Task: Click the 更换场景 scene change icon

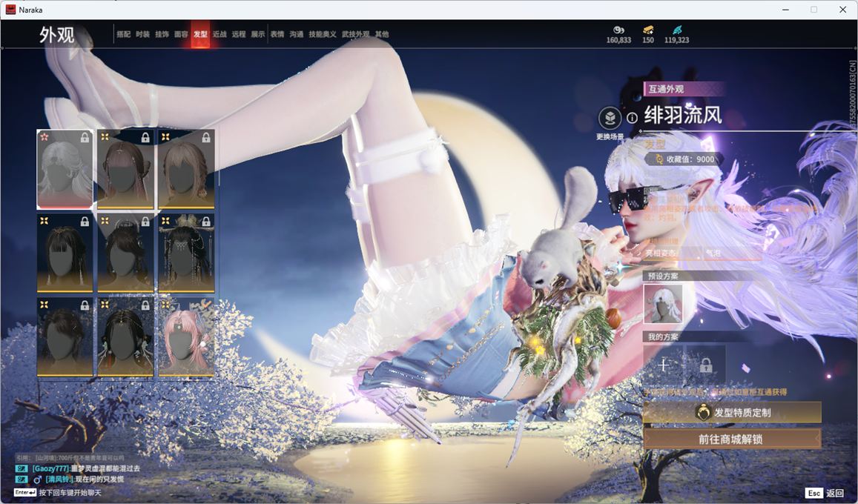Action: tap(610, 118)
